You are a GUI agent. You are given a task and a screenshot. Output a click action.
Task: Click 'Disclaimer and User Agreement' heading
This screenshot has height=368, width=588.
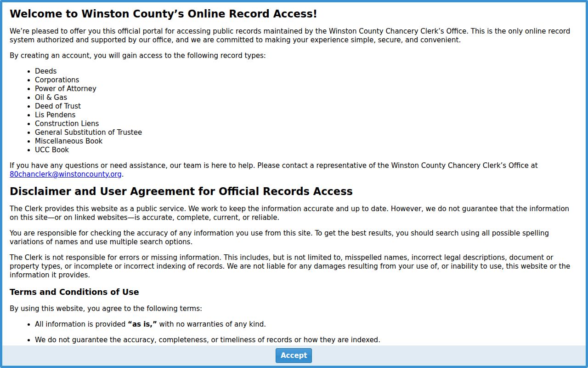tap(181, 191)
